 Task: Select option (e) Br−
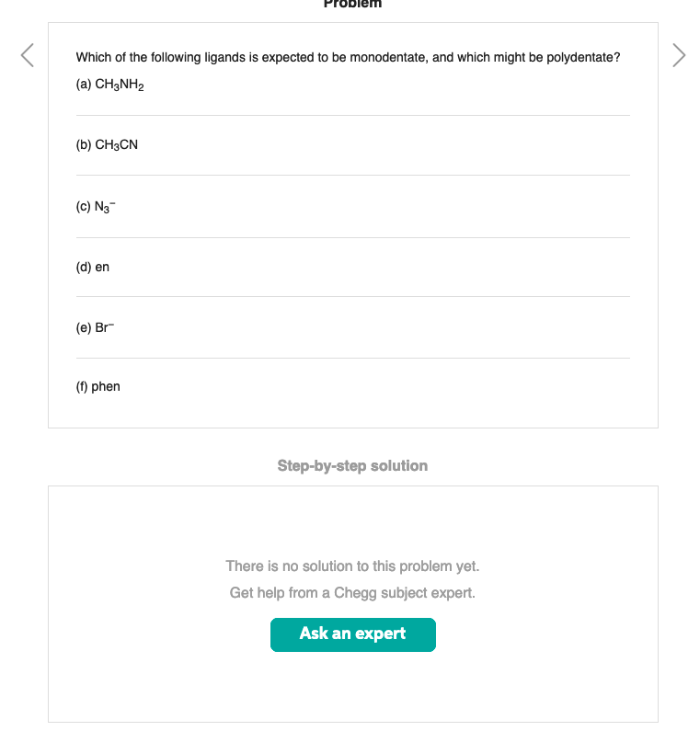pyautogui.click(x=95, y=327)
